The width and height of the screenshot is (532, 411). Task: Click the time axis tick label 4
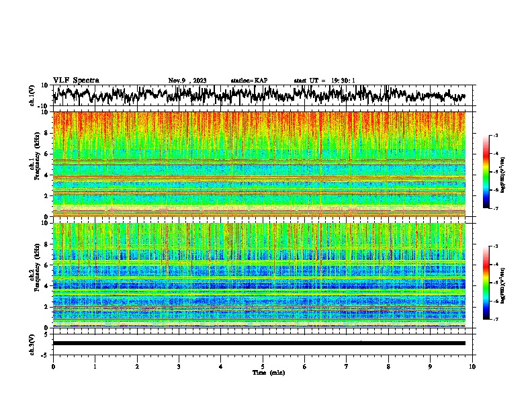[x=221, y=367]
